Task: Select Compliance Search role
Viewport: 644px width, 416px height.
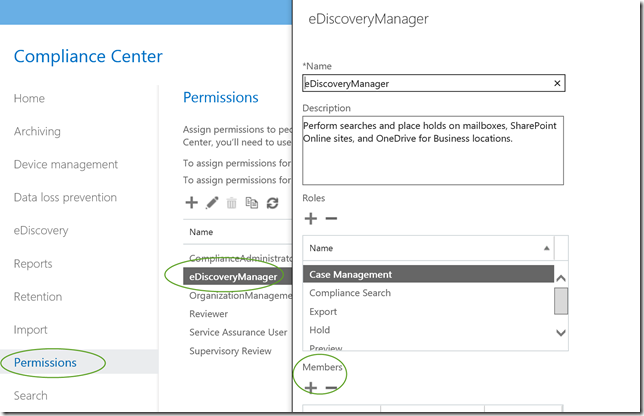Action: tap(428, 293)
